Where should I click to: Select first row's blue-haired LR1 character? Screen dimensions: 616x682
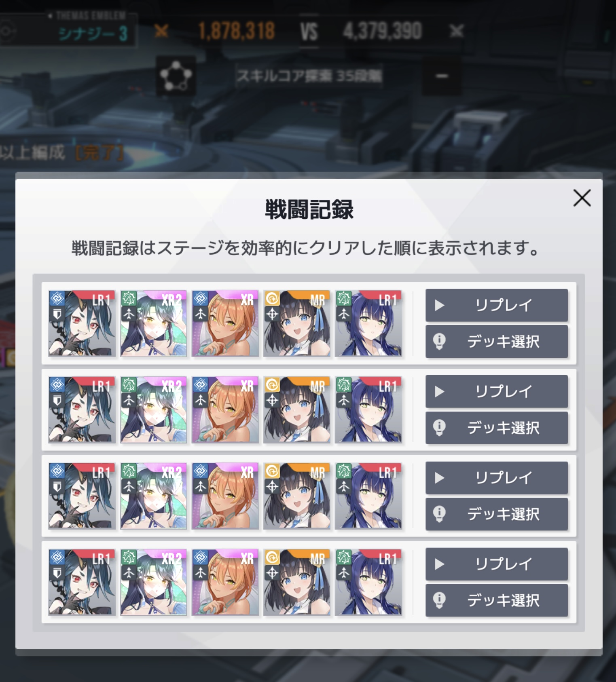[368, 323]
